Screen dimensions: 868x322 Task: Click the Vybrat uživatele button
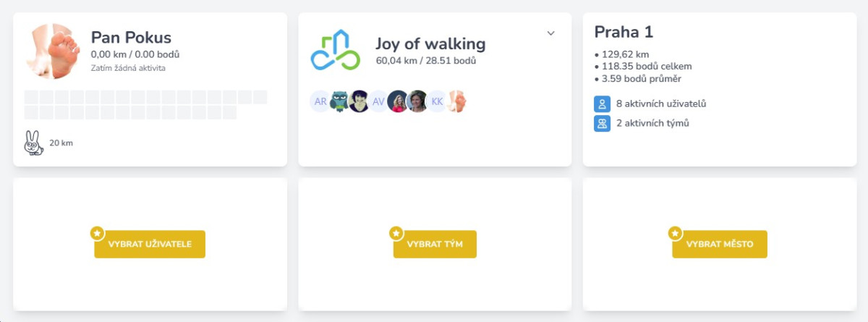150,244
